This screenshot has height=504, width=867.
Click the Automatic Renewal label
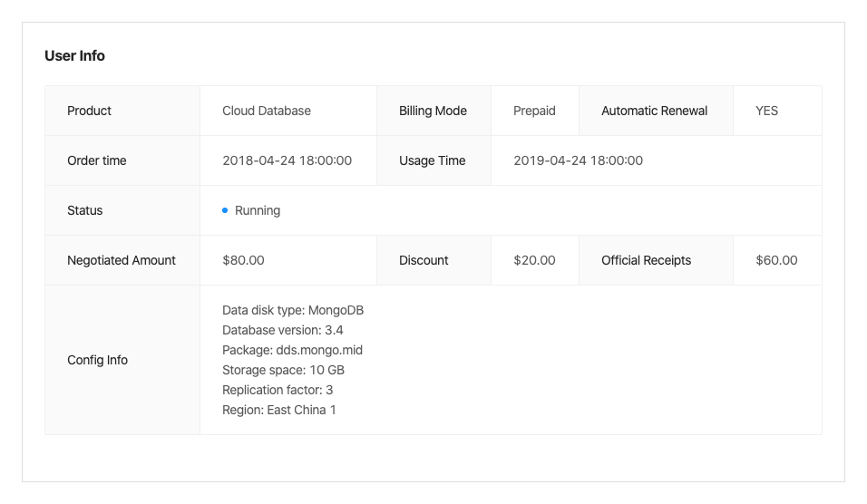[x=654, y=111]
